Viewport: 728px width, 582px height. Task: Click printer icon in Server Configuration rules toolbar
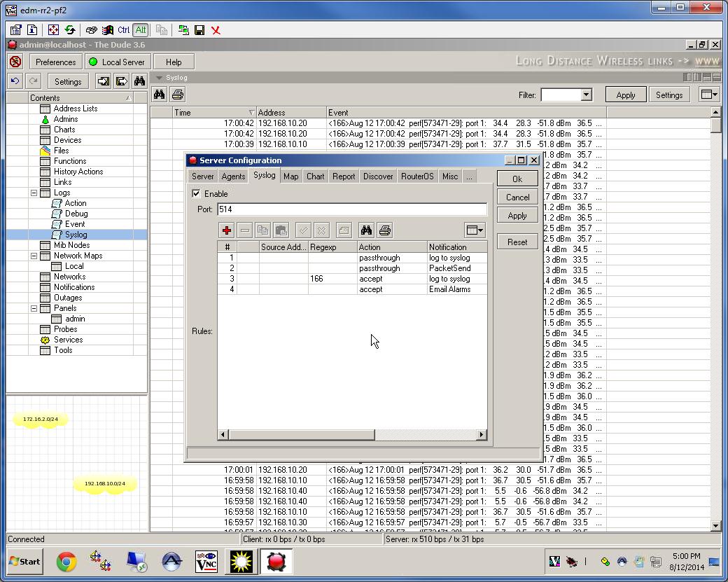tap(385, 230)
